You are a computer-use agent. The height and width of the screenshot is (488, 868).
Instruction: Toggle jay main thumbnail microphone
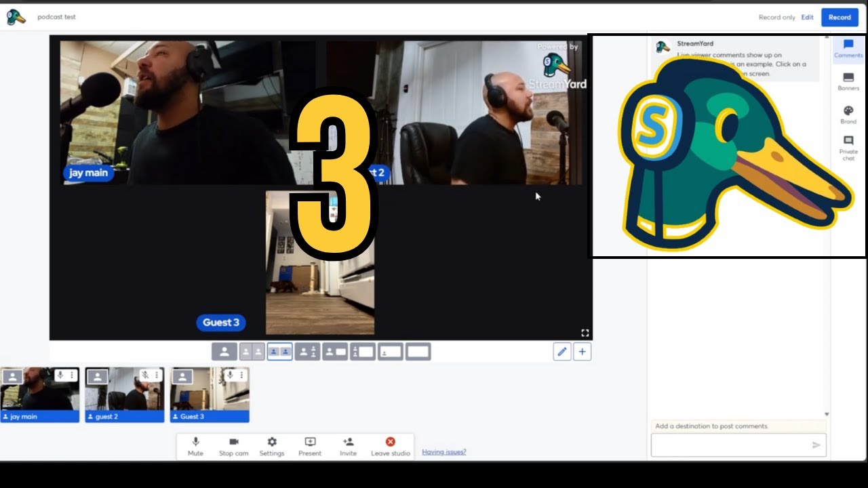click(60, 375)
